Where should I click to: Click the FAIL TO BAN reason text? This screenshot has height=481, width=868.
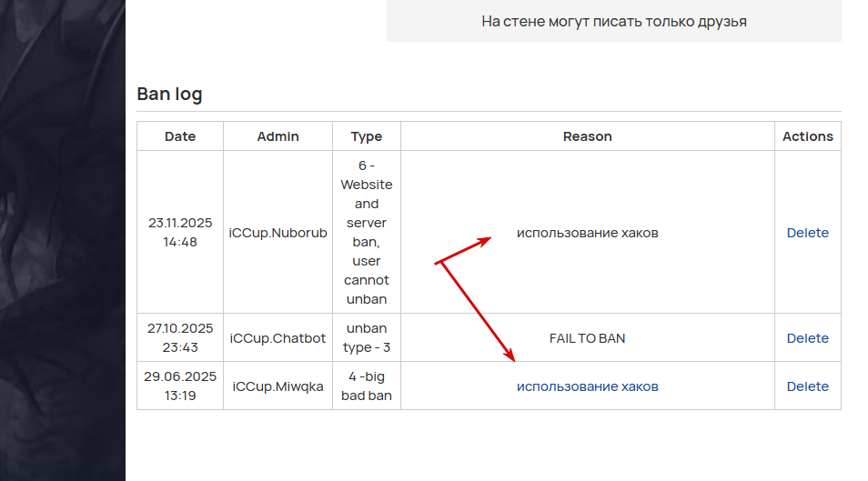588,337
